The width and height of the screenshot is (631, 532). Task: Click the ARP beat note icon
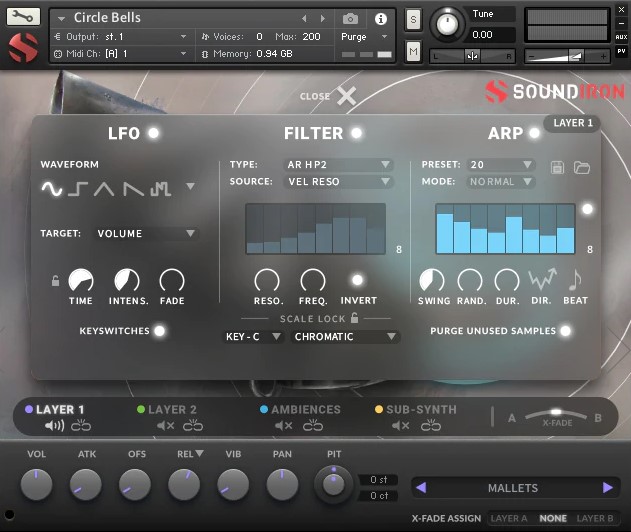coord(575,279)
